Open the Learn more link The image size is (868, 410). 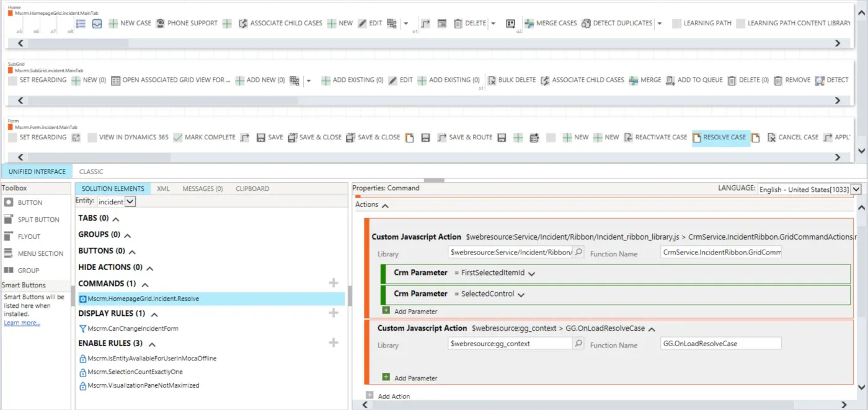22,323
